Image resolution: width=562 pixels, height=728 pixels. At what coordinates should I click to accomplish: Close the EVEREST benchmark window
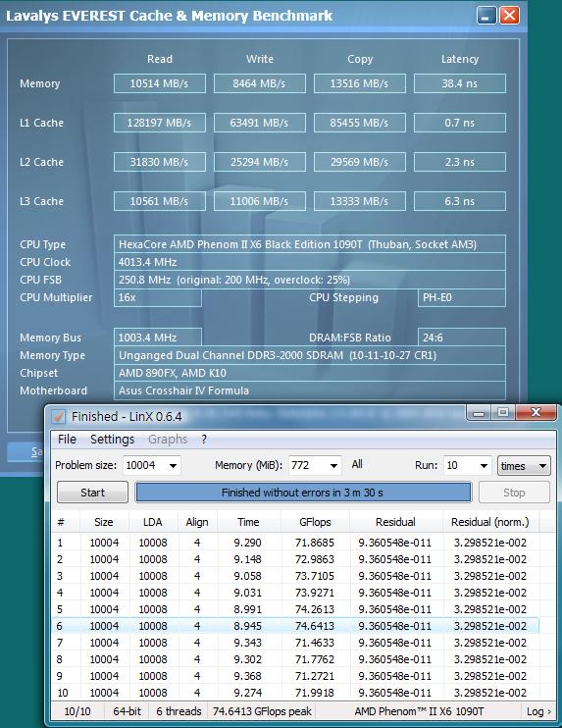pyautogui.click(x=509, y=16)
